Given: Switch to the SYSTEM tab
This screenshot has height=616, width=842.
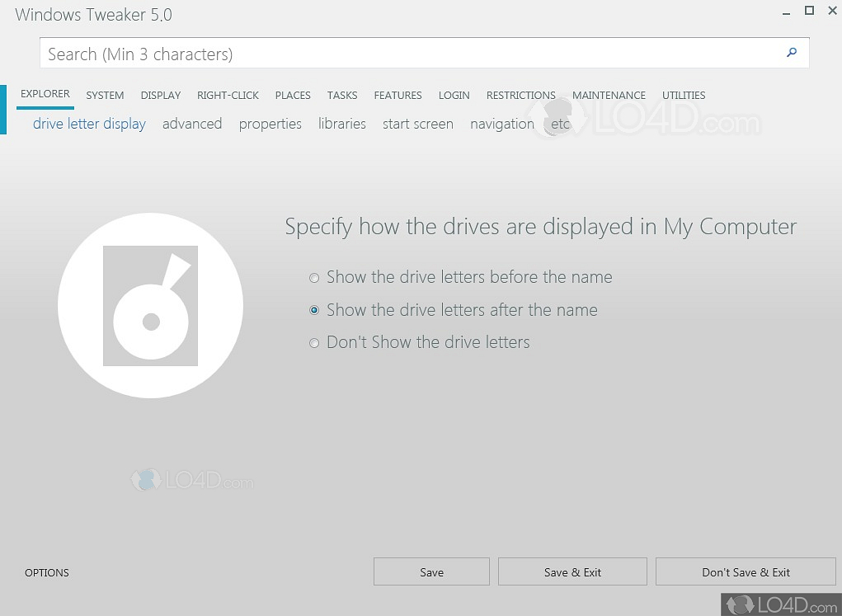Looking at the screenshot, I should pyautogui.click(x=105, y=95).
